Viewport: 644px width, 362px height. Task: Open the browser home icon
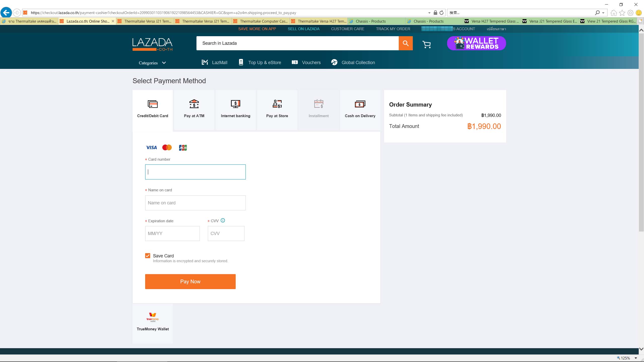point(614,13)
